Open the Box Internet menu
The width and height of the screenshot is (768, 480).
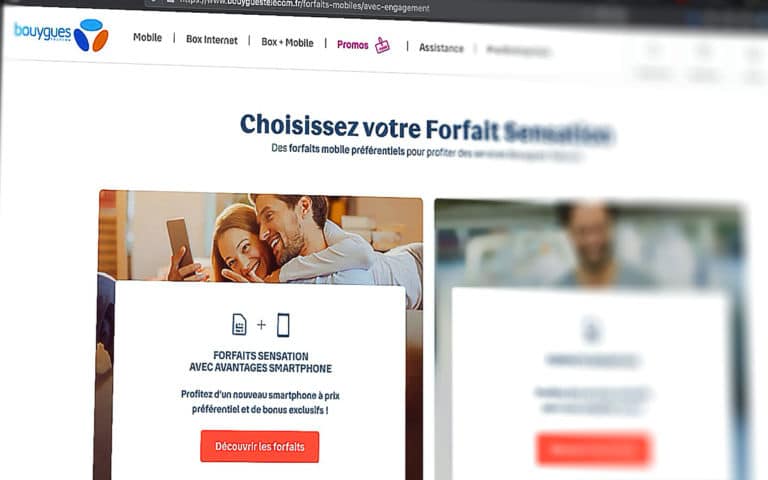pos(212,40)
